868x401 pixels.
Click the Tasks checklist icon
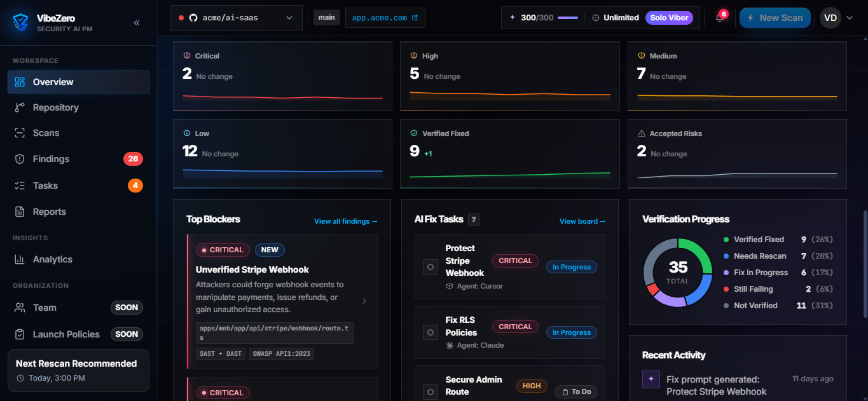pyautogui.click(x=20, y=186)
